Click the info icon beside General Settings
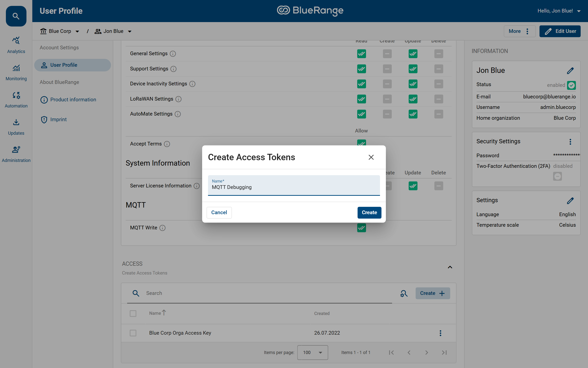Viewport: 588px width, 368px height. click(x=173, y=54)
